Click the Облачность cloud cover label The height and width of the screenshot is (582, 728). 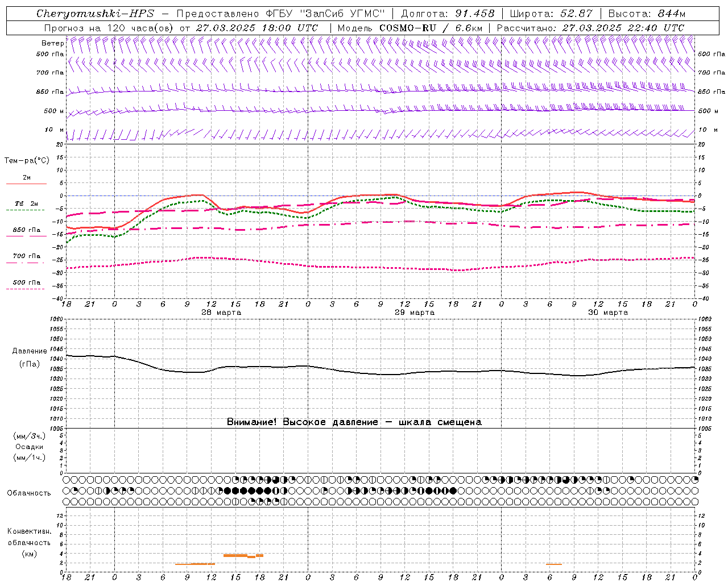(29, 493)
